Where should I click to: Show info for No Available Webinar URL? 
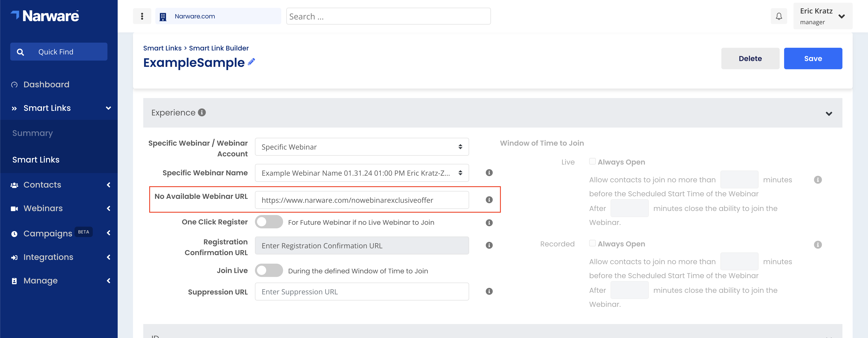(489, 200)
